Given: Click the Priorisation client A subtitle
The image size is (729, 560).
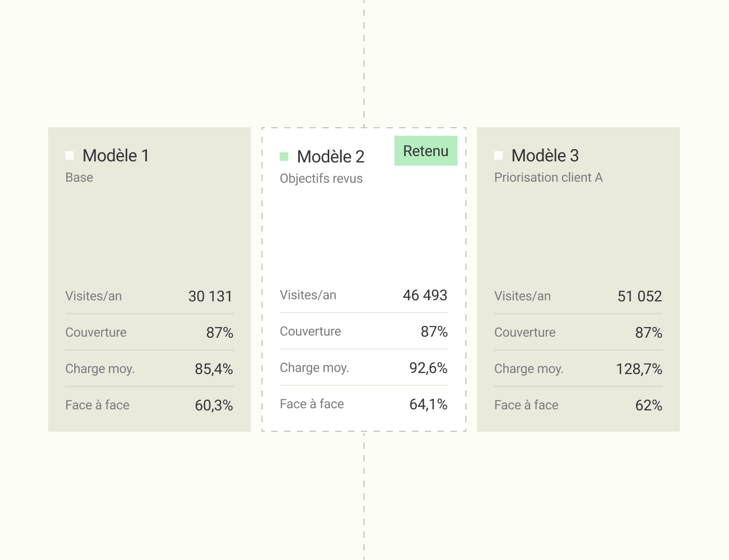Looking at the screenshot, I should [548, 177].
